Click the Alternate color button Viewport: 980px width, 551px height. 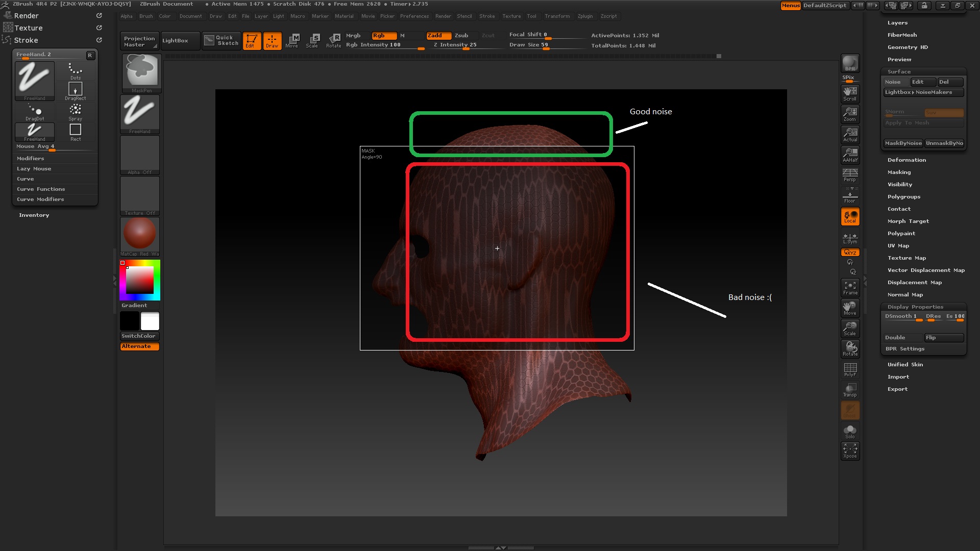140,346
